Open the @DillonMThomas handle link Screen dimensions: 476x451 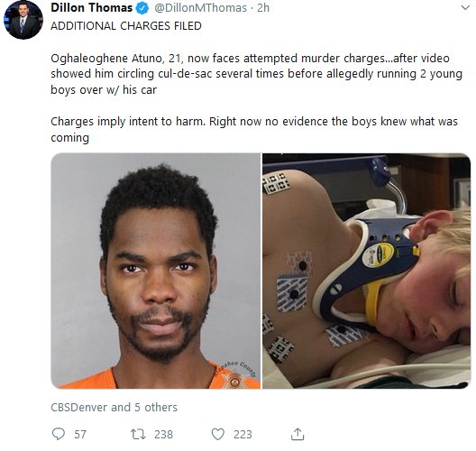tap(201, 8)
